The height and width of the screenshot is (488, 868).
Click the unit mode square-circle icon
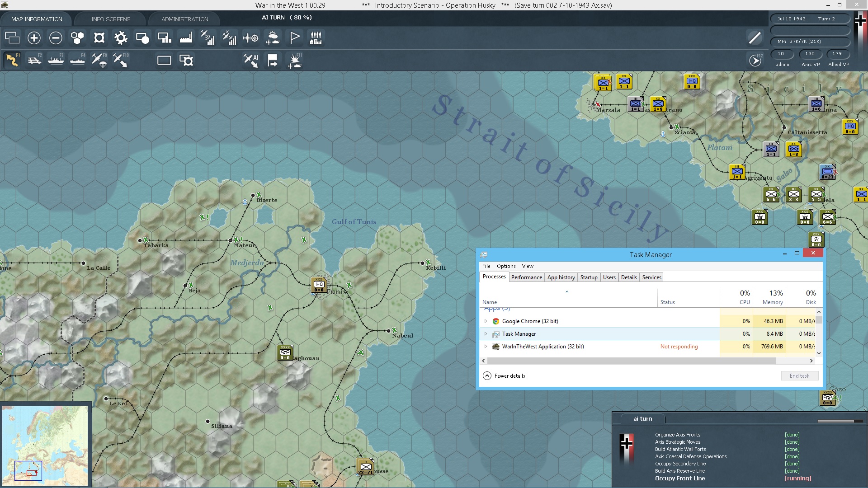pos(142,38)
